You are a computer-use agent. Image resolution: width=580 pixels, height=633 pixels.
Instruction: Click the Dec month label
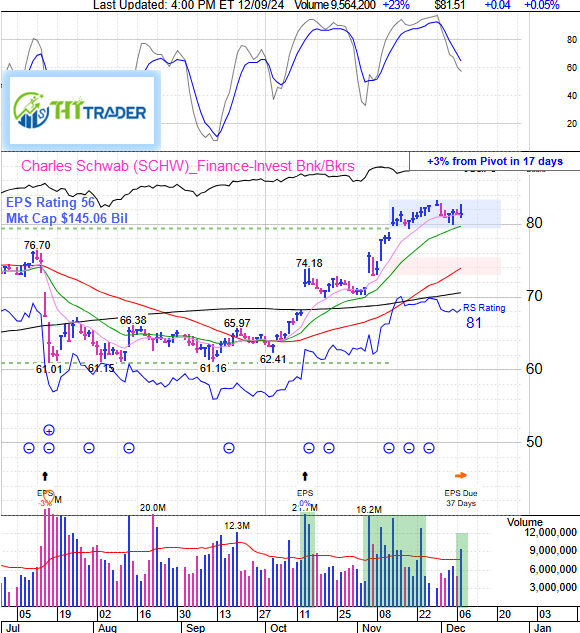tap(456, 628)
